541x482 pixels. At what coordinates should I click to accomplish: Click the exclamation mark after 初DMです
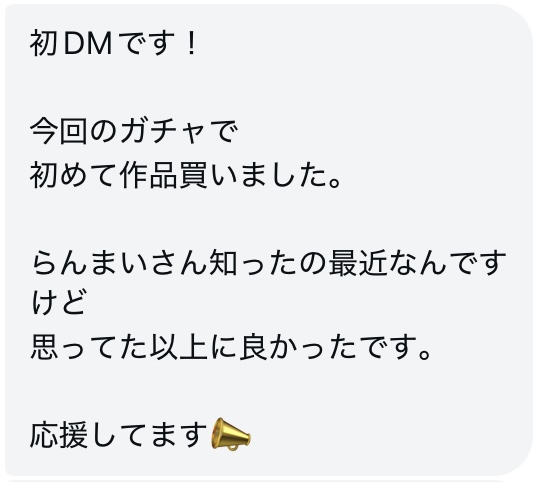pos(191,43)
